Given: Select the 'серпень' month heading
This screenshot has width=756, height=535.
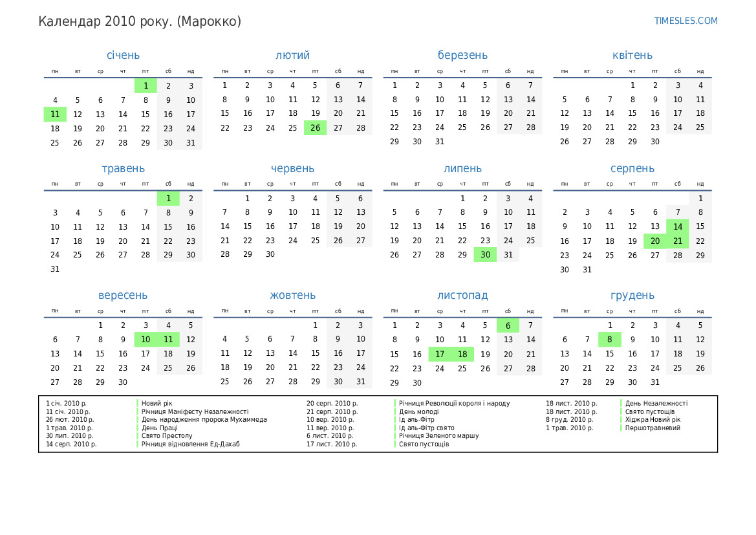Looking at the screenshot, I should [x=632, y=168].
